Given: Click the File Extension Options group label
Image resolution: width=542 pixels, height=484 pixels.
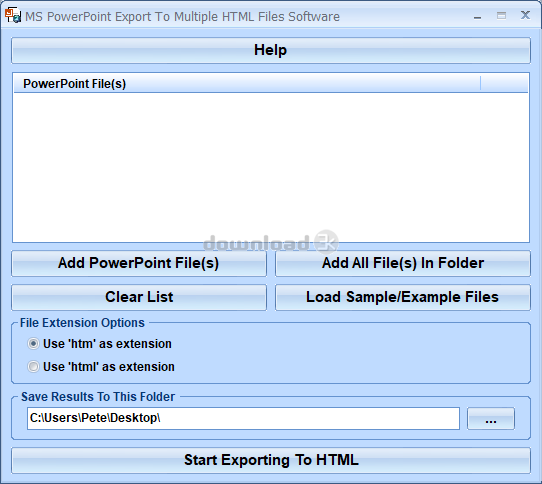Looking at the screenshot, I should (x=82, y=323).
